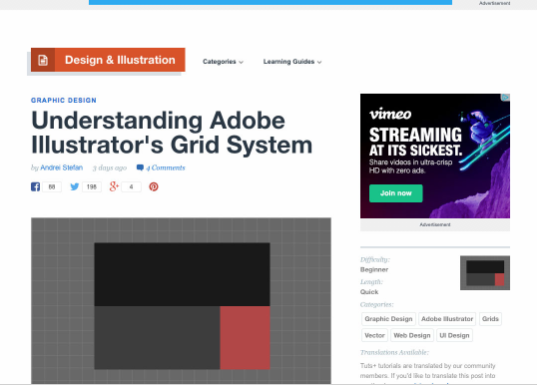This screenshot has width=537, height=385.
Task: Click the red square in grid illustration
Action: [x=245, y=338]
